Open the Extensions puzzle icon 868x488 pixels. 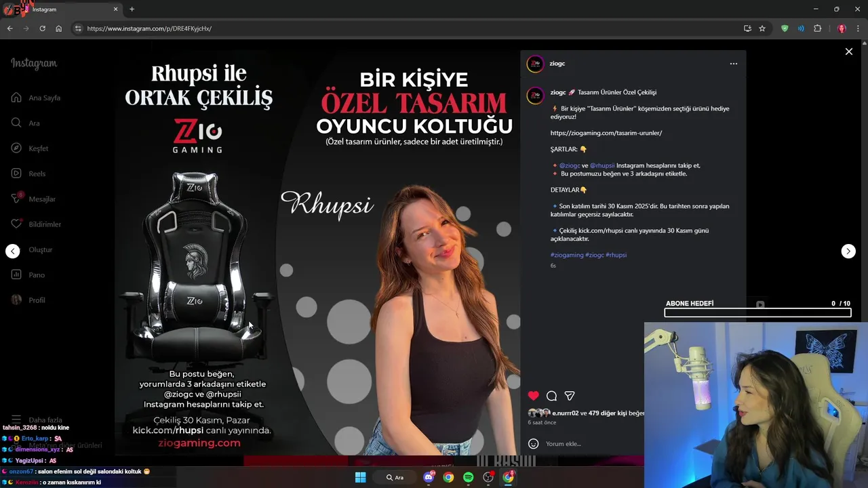tap(817, 28)
